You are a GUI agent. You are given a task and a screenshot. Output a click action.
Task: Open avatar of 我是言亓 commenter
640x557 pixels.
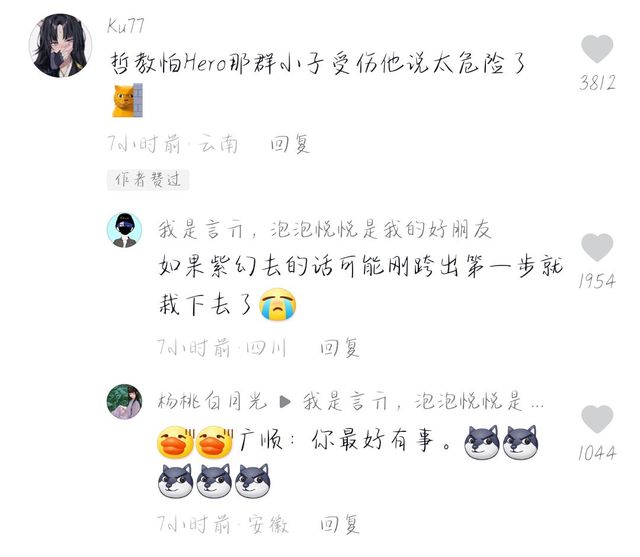click(x=124, y=230)
